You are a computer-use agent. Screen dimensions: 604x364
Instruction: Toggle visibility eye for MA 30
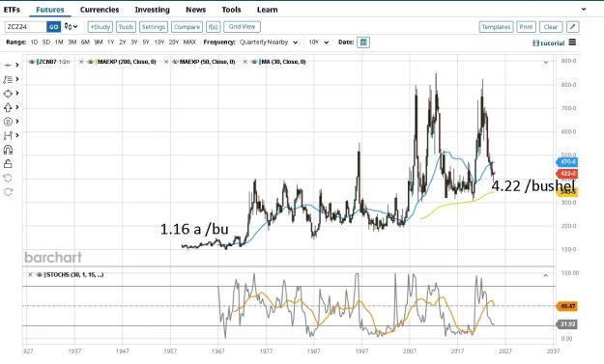[x=254, y=62]
